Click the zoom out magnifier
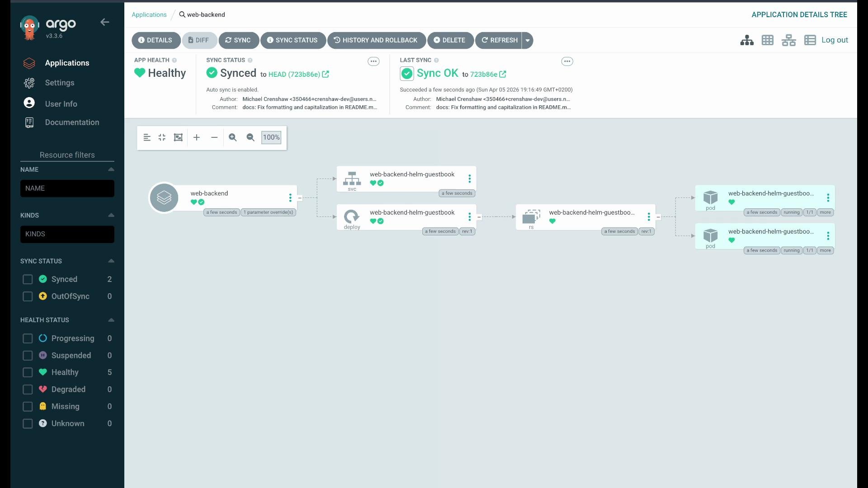868x488 pixels. click(250, 137)
